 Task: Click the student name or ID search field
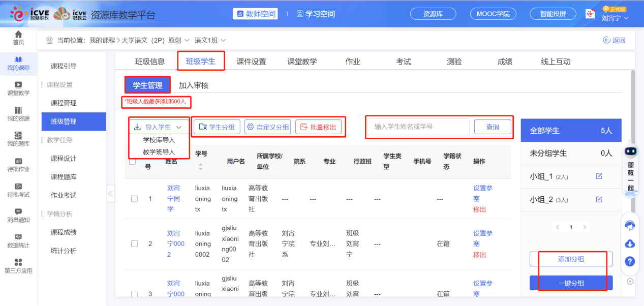tap(417, 127)
